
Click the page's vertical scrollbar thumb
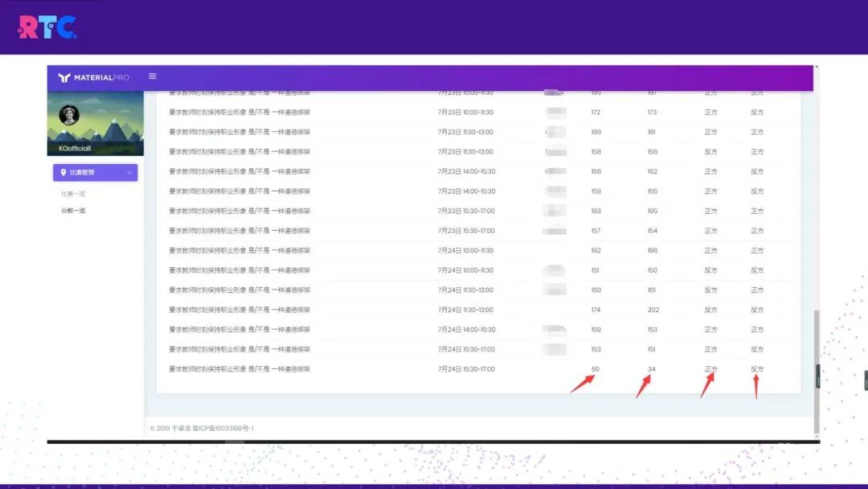(817, 371)
